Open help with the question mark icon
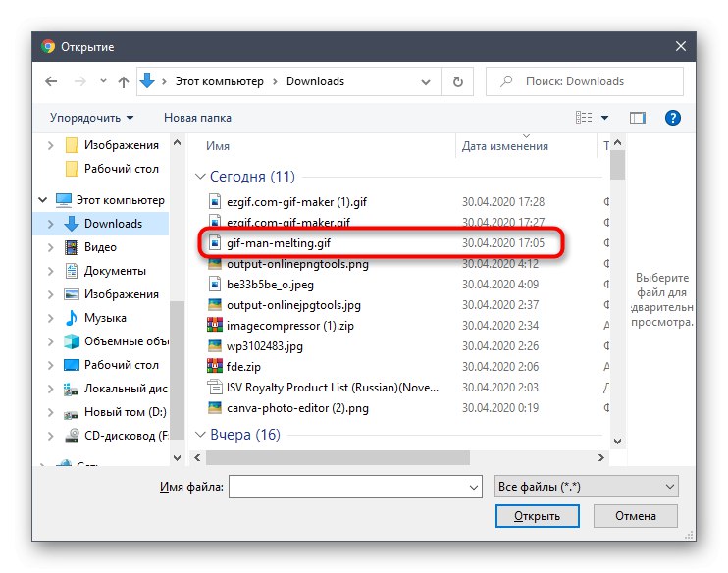 [673, 118]
